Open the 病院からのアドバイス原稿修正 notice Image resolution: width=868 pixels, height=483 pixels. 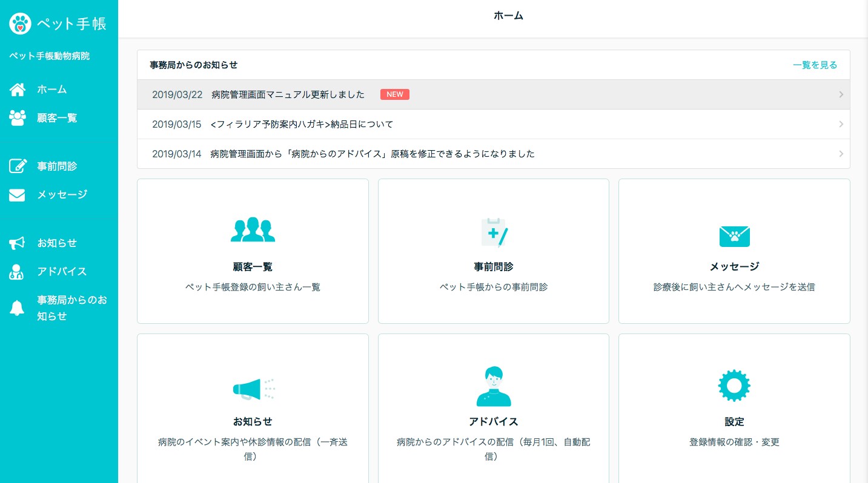[x=373, y=154]
